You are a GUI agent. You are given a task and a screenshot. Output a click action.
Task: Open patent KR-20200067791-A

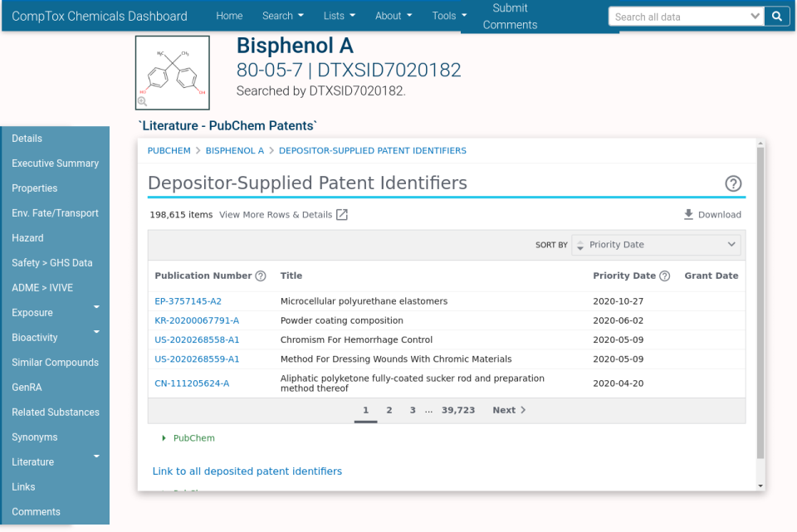[197, 320]
